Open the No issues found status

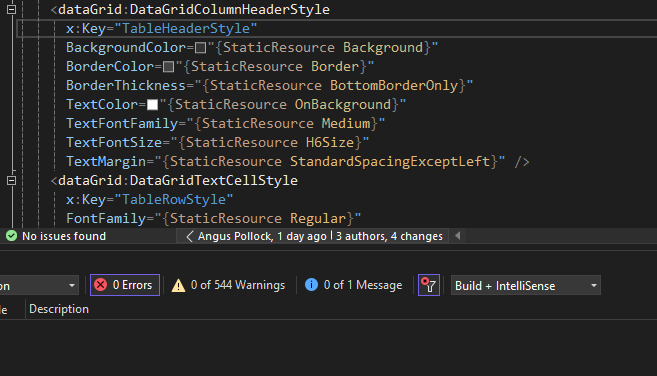56,236
